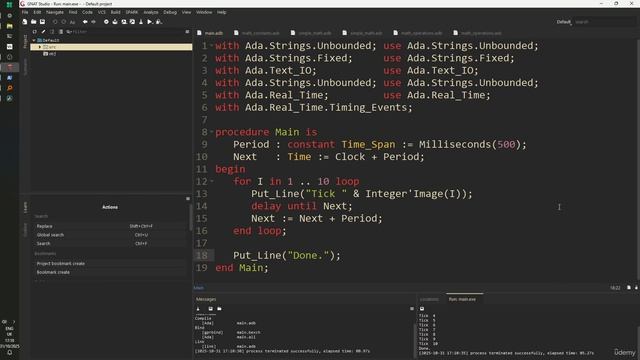The height and width of the screenshot is (360, 640).
Task: Click the Project view reload icon
Action: [35, 31]
